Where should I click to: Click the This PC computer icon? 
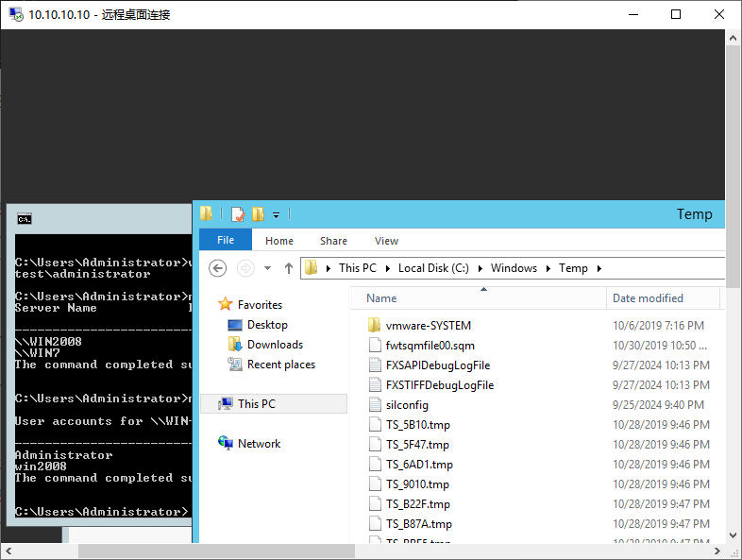pyautogui.click(x=226, y=404)
